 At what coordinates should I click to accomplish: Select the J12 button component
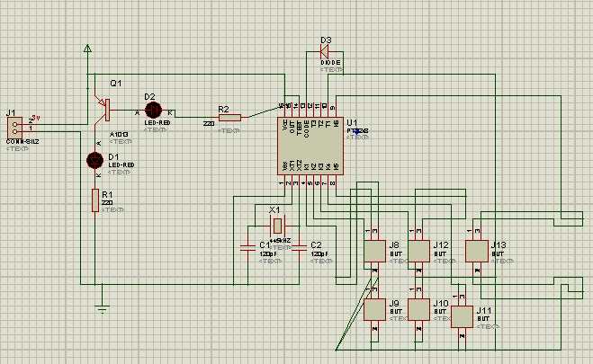tap(418, 251)
